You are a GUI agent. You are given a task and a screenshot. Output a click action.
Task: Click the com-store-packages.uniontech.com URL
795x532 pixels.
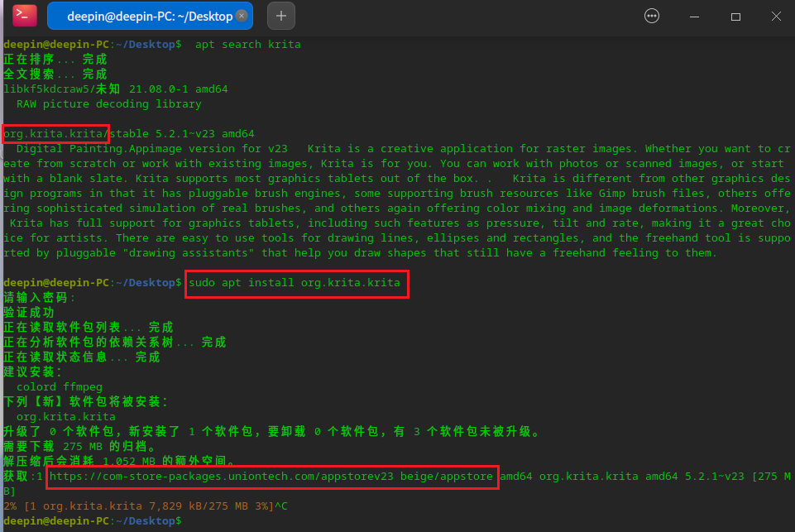[x=271, y=477]
